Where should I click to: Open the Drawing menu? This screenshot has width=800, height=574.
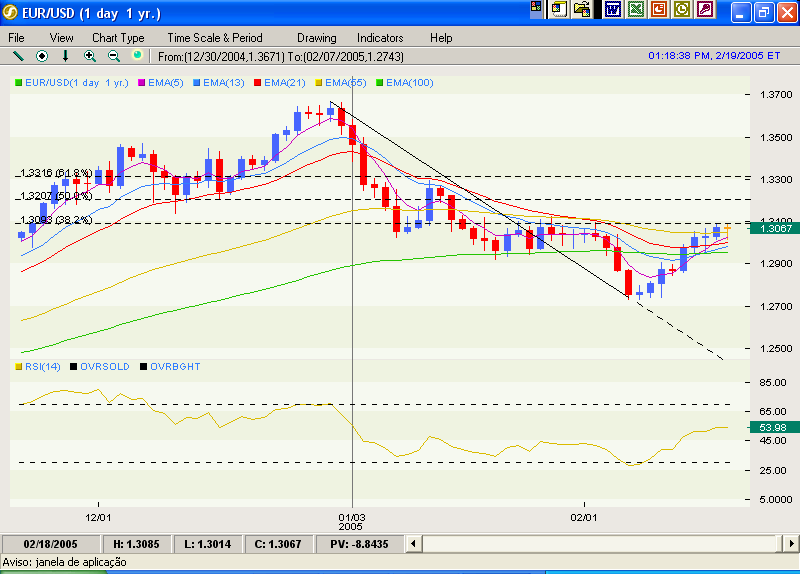pos(317,38)
